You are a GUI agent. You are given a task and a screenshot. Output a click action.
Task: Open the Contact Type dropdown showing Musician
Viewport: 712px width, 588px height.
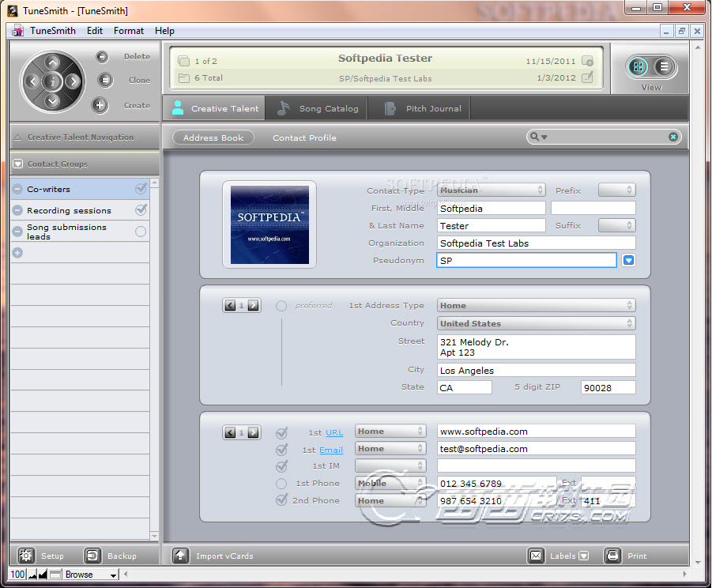point(491,190)
